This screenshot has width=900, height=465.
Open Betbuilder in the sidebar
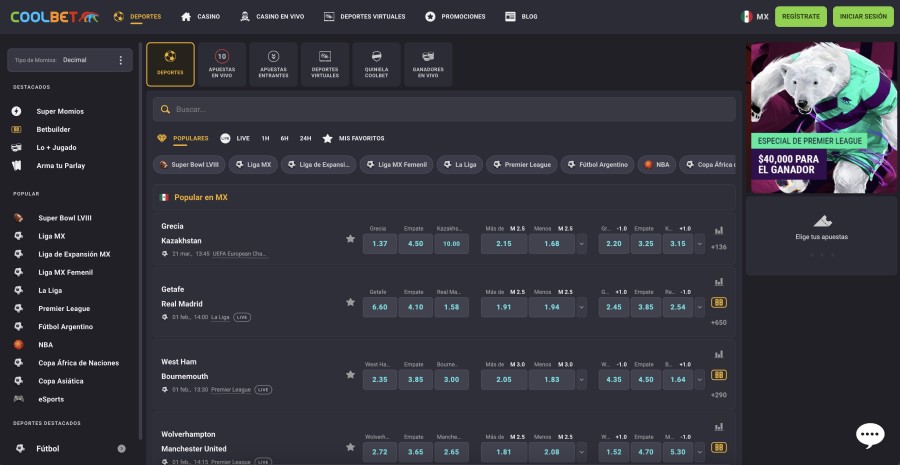53,130
